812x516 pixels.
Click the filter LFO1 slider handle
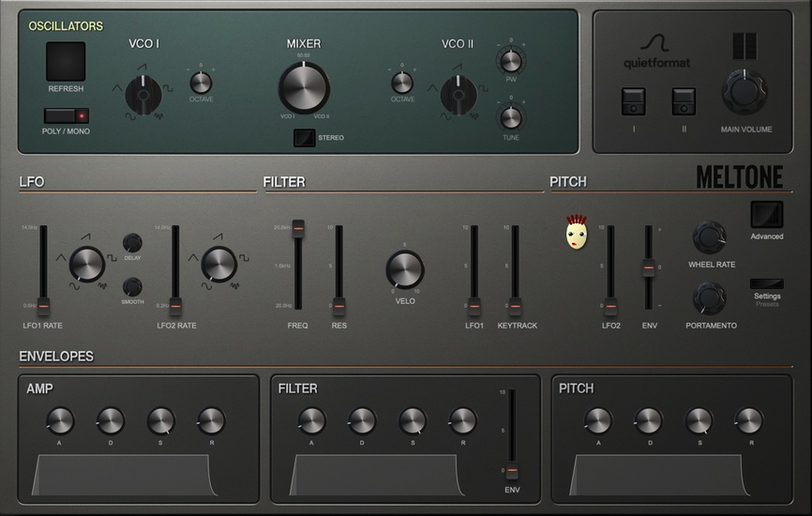coord(474,306)
